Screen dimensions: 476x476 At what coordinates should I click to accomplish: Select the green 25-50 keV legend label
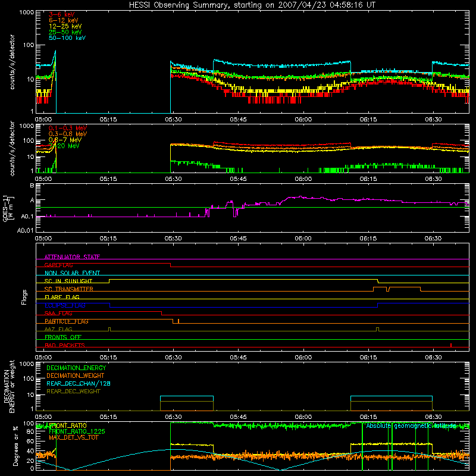[x=65, y=32]
